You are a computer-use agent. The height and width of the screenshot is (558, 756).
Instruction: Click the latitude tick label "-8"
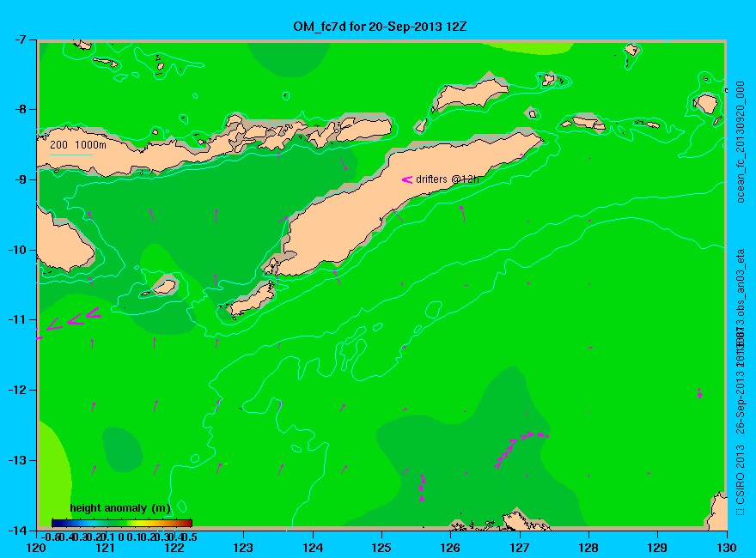click(x=21, y=109)
